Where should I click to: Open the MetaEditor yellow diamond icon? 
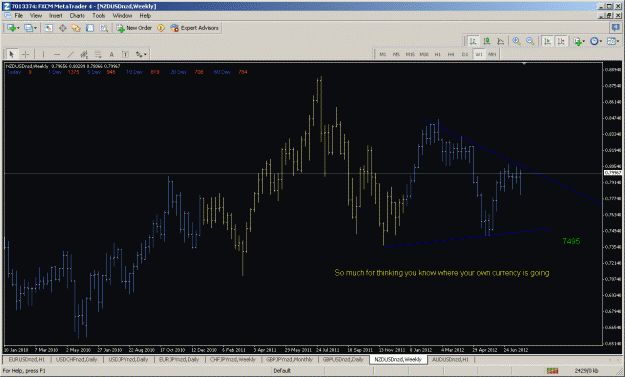pos(161,28)
